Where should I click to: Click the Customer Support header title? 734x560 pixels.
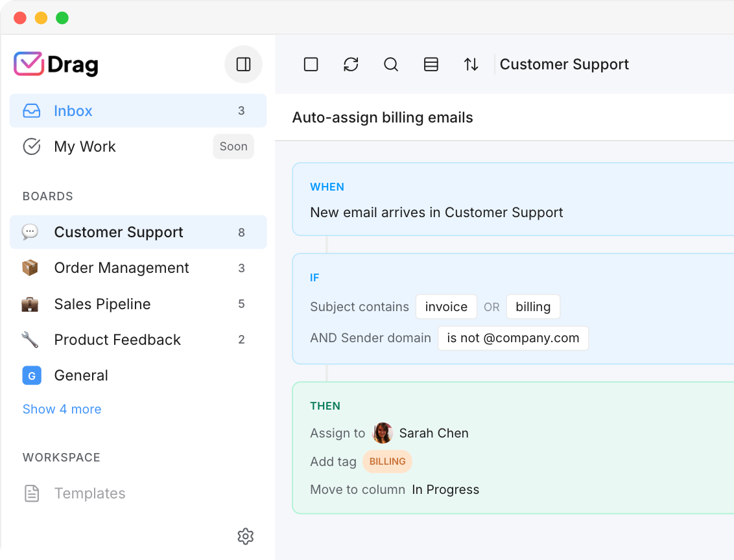coord(564,64)
